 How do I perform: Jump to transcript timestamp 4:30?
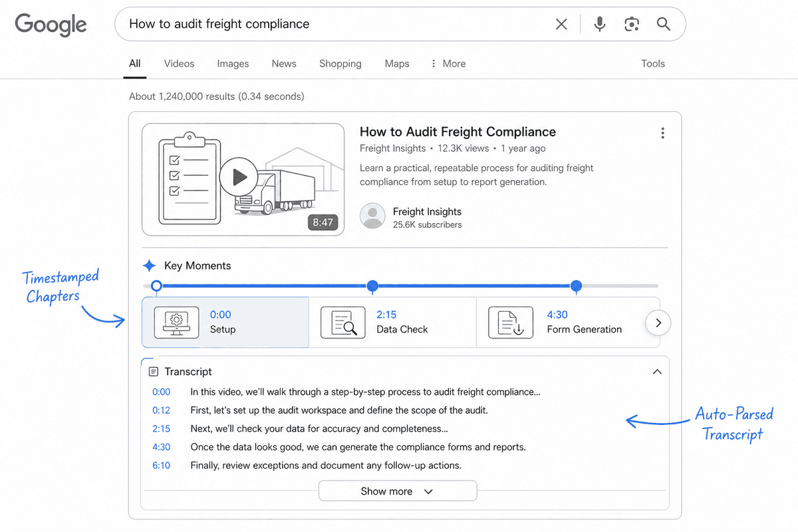161,447
